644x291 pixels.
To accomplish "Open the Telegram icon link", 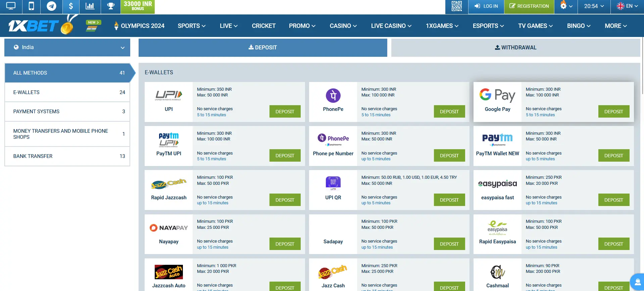I will pos(51,6).
